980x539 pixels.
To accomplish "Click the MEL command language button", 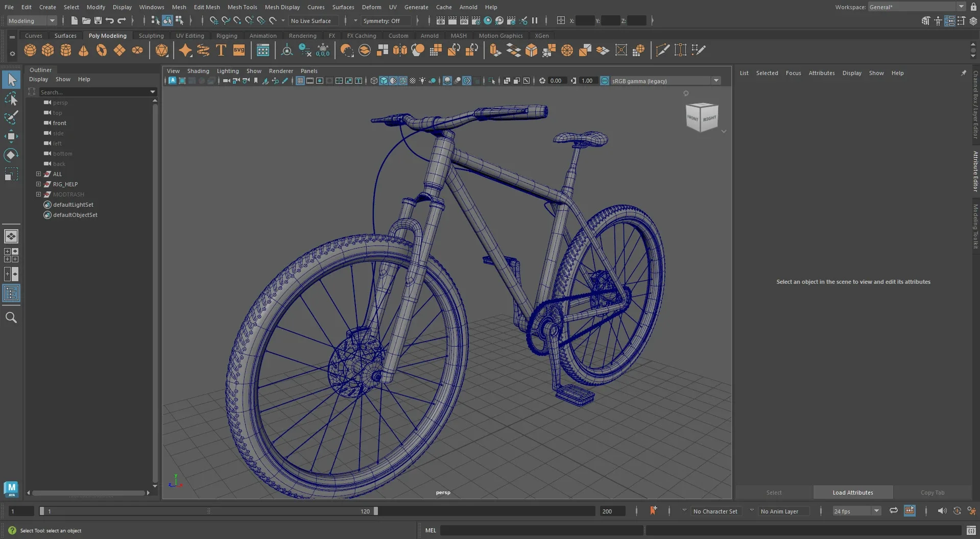I will 431,530.
